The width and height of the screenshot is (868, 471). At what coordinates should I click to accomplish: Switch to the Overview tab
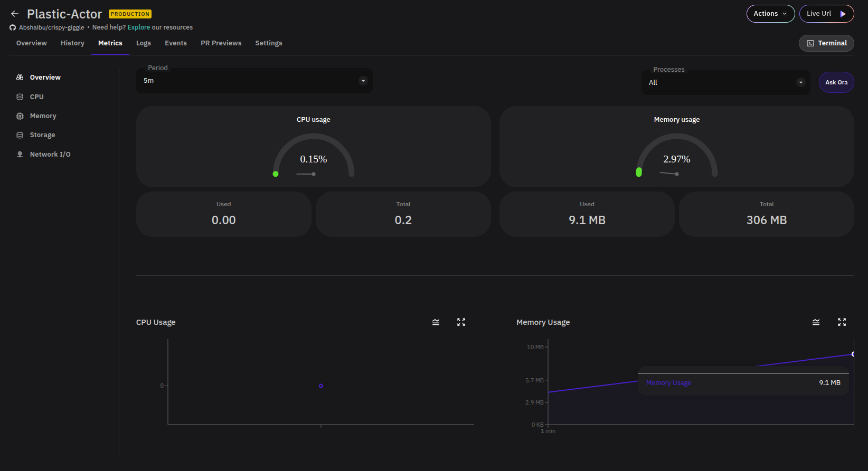click(x=32, y=43)
